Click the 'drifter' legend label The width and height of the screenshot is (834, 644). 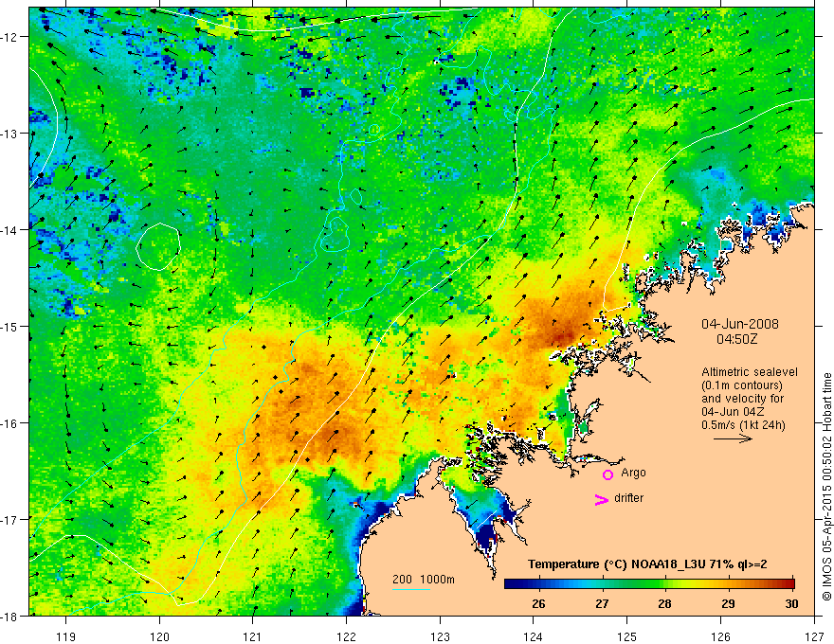tap(628, 498)
